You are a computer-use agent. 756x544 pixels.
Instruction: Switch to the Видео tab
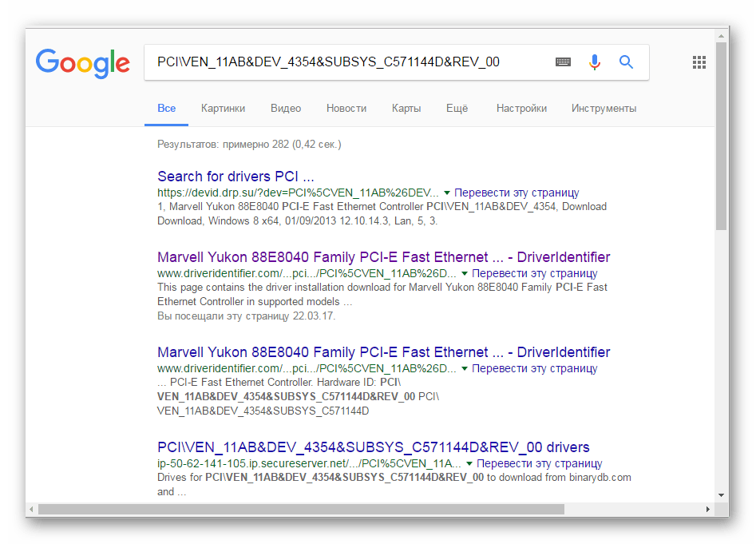point(285,108)
